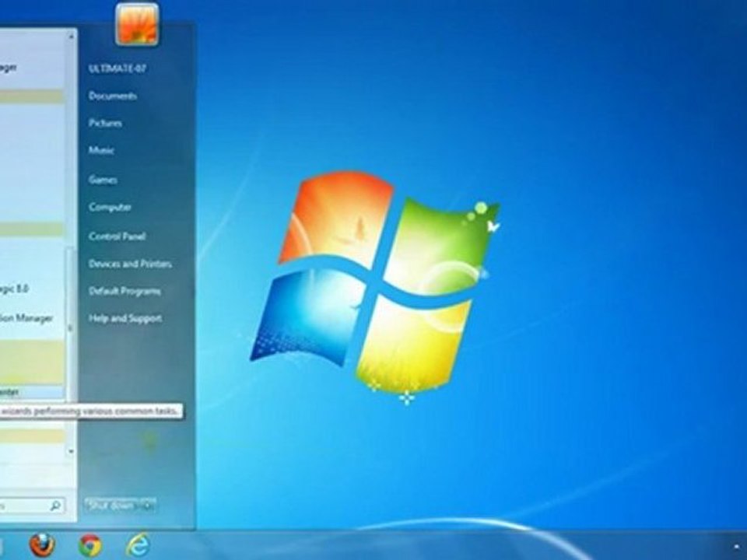747x560 pixels.
Task: Expand the Shut down options arrow
Action: (149, 505)
